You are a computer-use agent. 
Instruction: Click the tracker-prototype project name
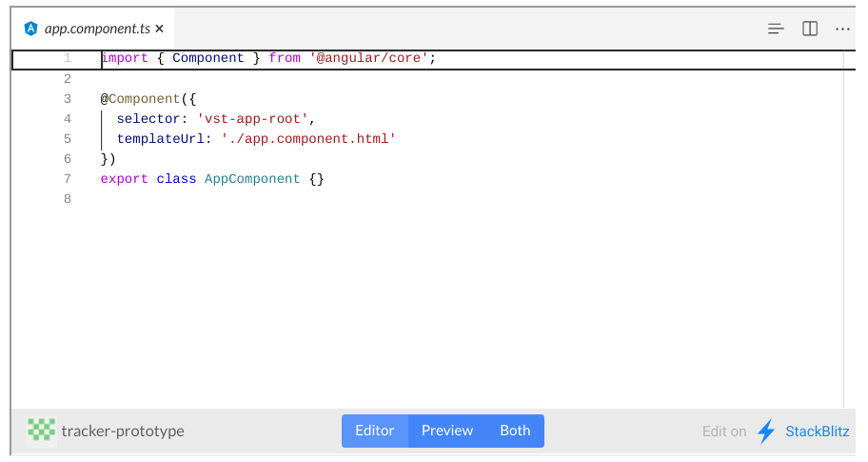(123, 431)
